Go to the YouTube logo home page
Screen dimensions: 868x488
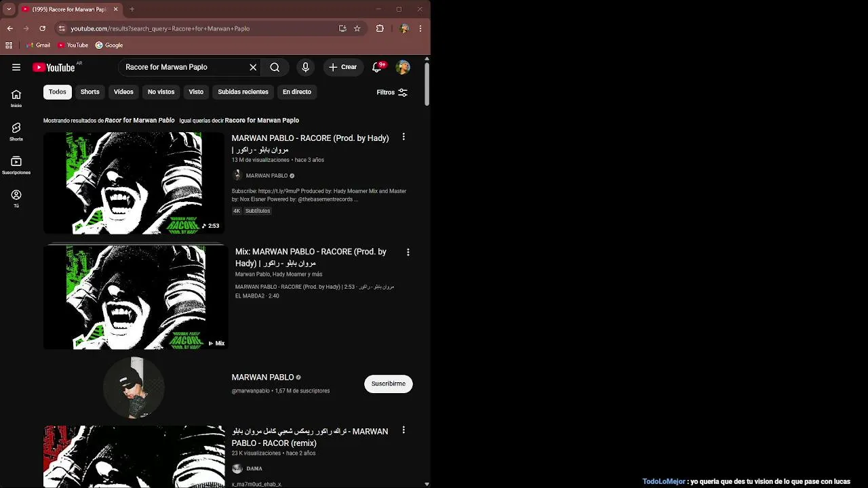54,67
